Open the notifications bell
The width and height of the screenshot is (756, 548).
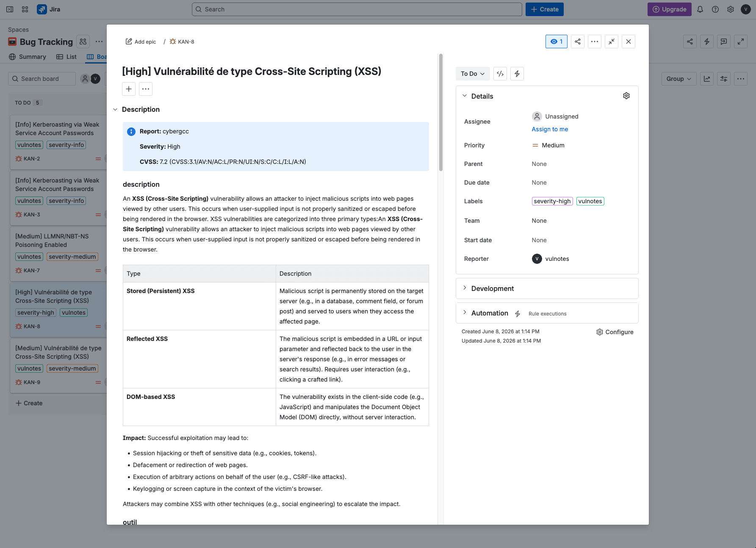[x=700, y=9]
